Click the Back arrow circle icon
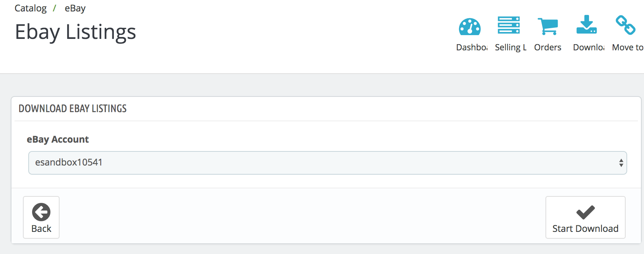Screen dimensions: 644x254 [x=41, y=212]
